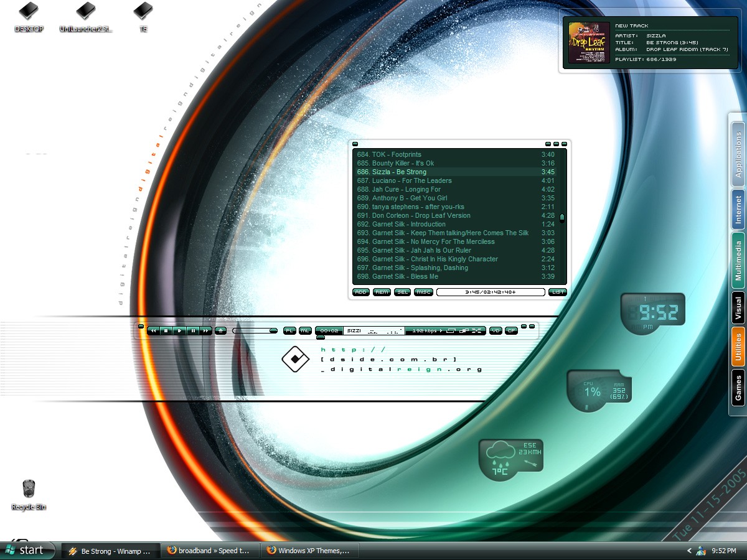Viewport: 747px width, 560px height.
Task: Select '688. Jah Cure - Longing For'
Action: click(x=456, y=189)
